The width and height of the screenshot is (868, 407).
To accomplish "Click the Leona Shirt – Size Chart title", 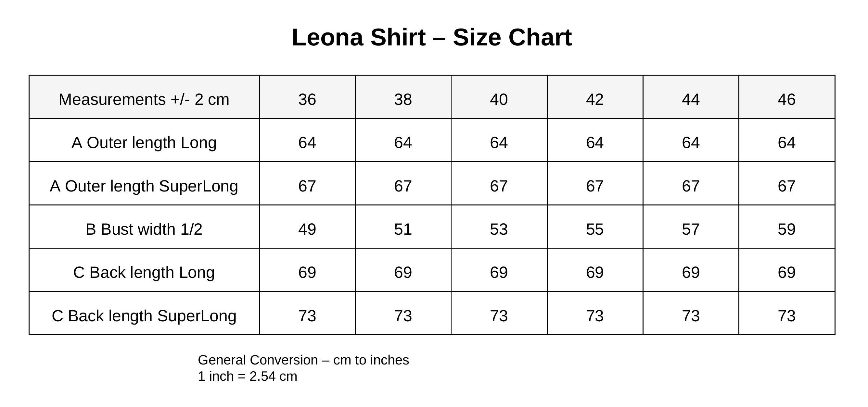I will (x=432, y=37).
